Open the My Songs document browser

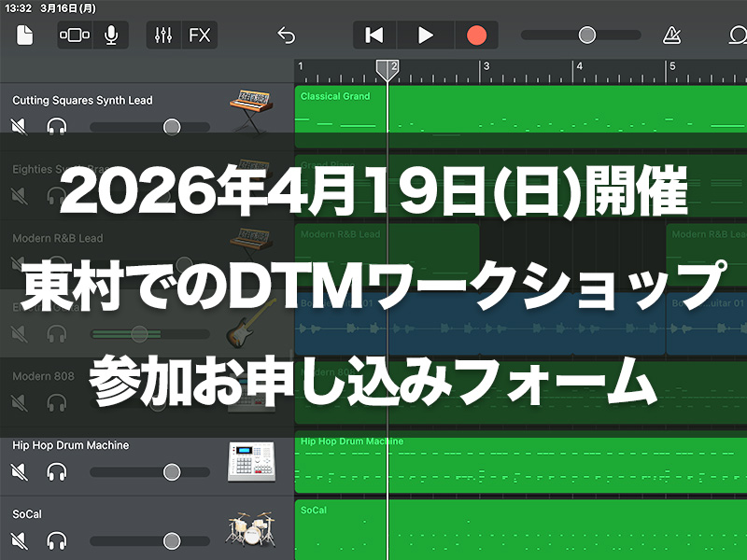24,35
